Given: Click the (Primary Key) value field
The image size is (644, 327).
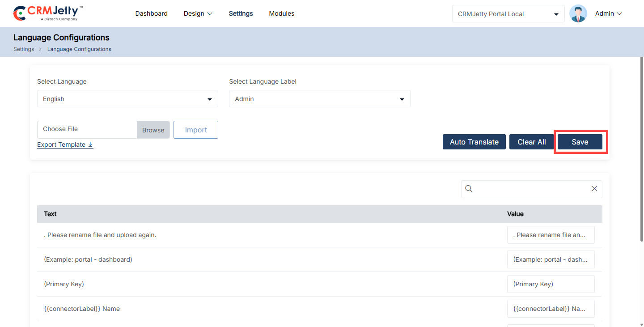Looking at the screenshot, I should point(551,284).
